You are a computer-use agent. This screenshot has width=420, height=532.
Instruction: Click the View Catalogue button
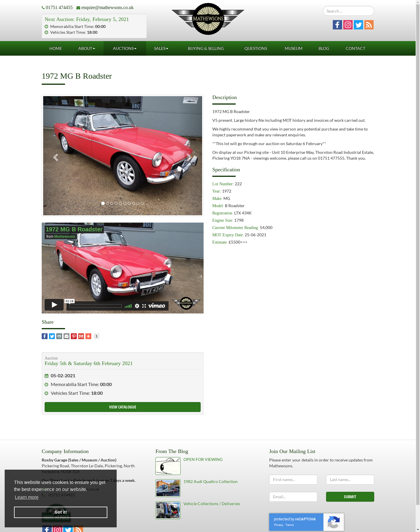[x=123, y=407]
